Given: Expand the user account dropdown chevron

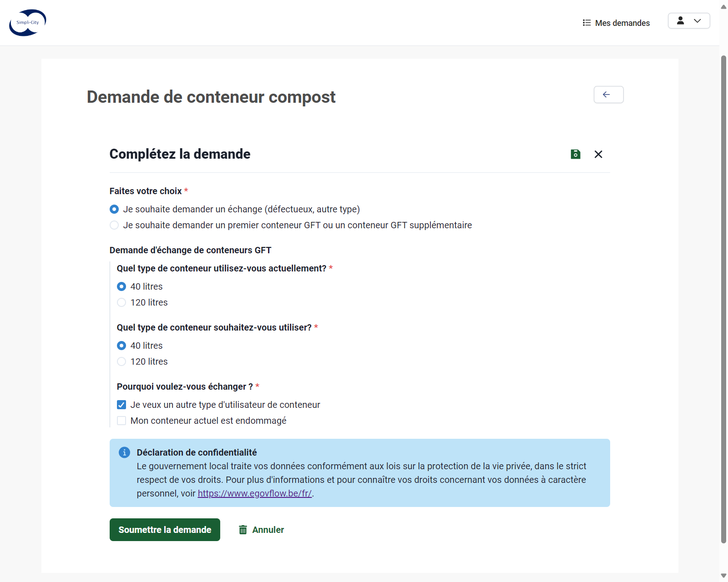Looking at the screenshot, I should tap(697, 21).
